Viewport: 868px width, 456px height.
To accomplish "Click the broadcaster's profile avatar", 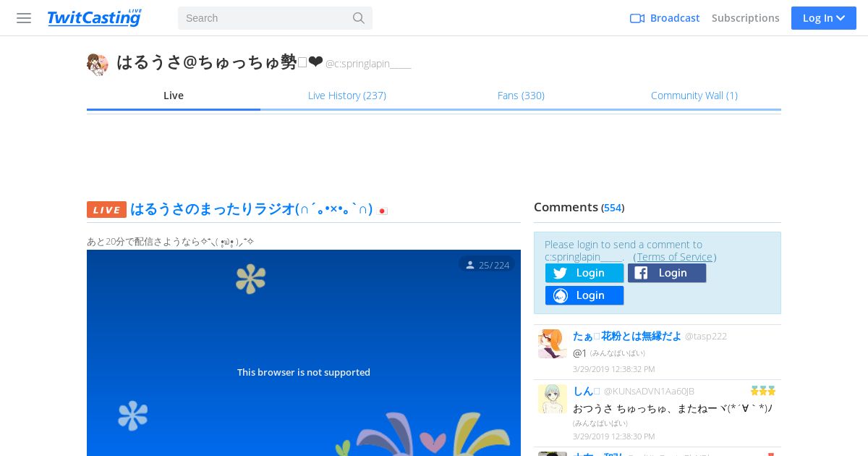I will [x=98, y=64].
